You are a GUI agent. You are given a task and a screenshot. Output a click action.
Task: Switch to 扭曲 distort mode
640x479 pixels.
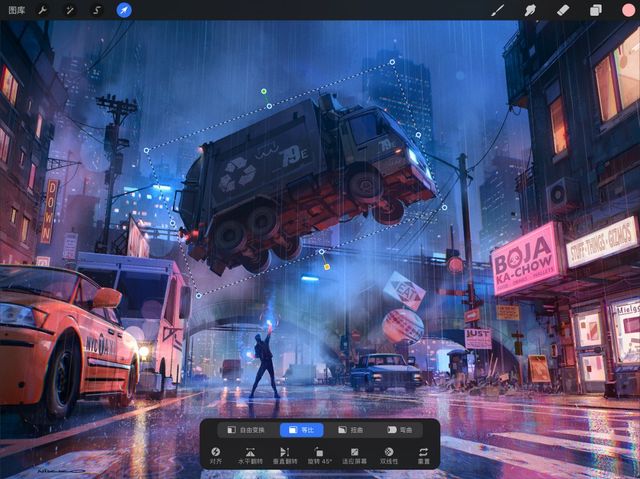click(350, 430)
